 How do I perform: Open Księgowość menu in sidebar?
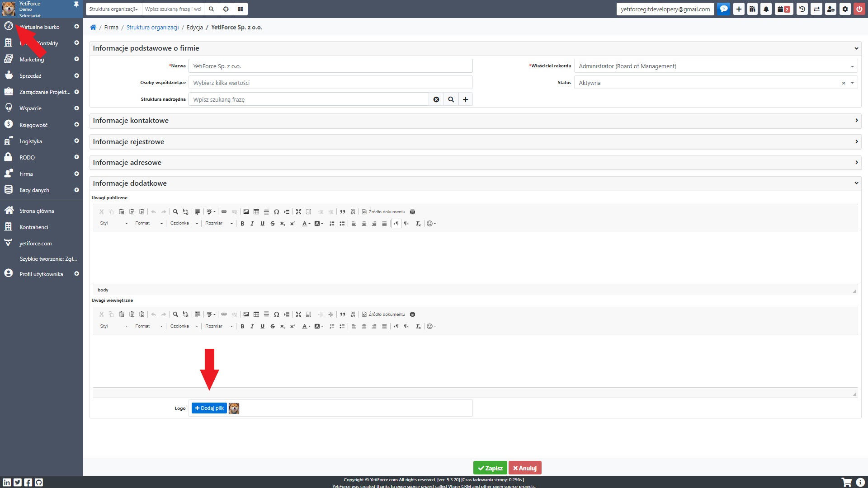(42, 125)
